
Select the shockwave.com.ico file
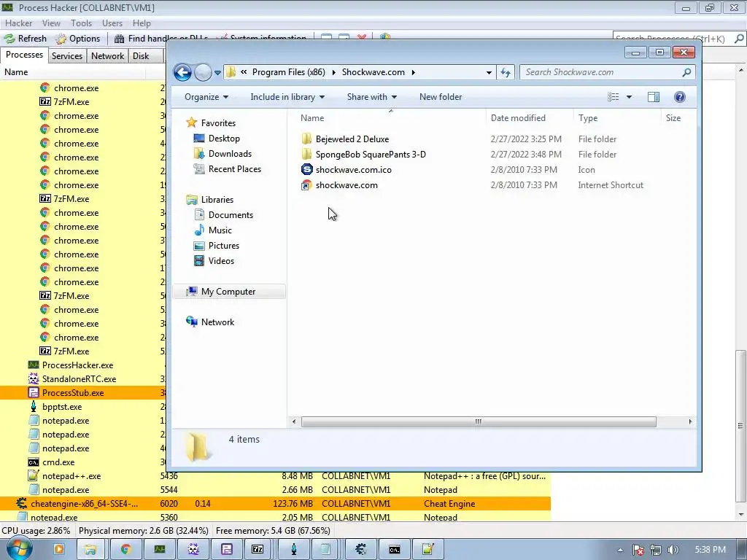click(354, 169)
